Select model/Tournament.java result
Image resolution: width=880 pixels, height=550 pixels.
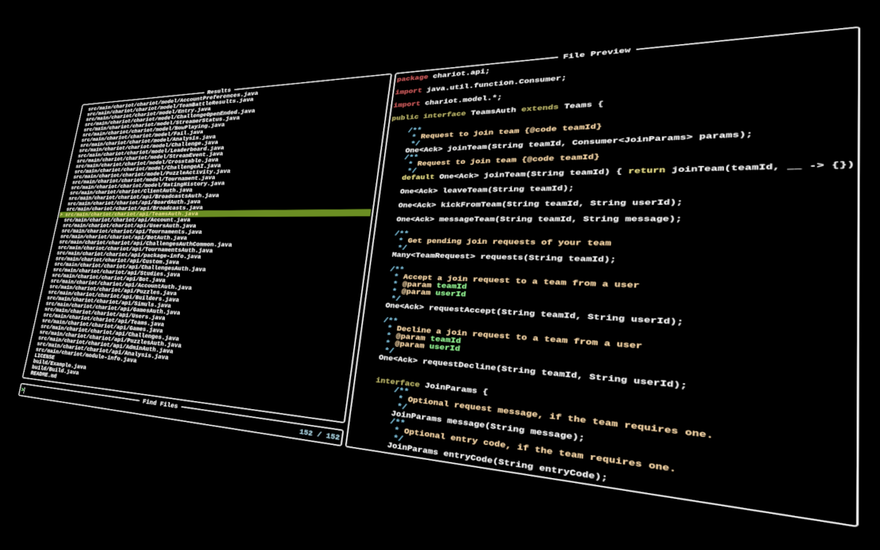click(x=144, y=180)
